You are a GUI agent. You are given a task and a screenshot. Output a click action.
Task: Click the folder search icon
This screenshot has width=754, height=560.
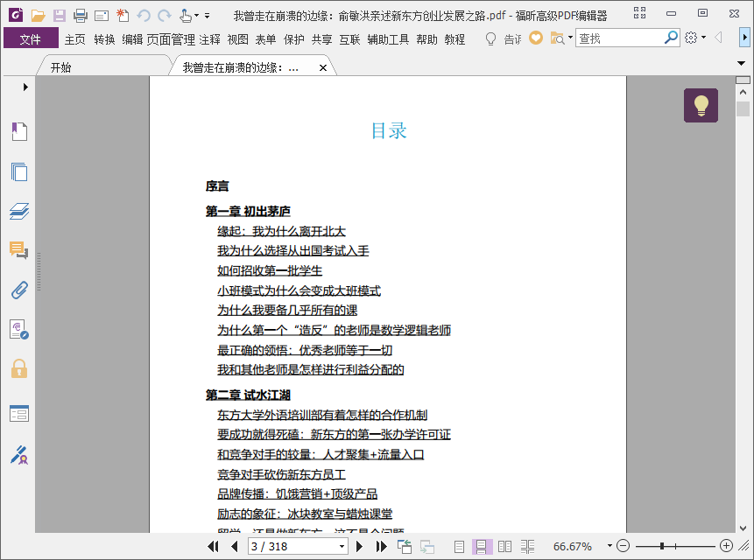coord(557,38)
